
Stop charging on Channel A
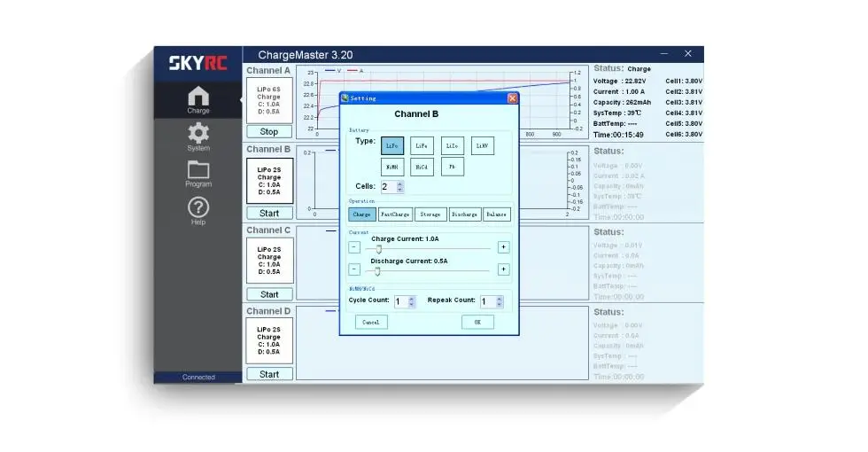click(269, 132)
